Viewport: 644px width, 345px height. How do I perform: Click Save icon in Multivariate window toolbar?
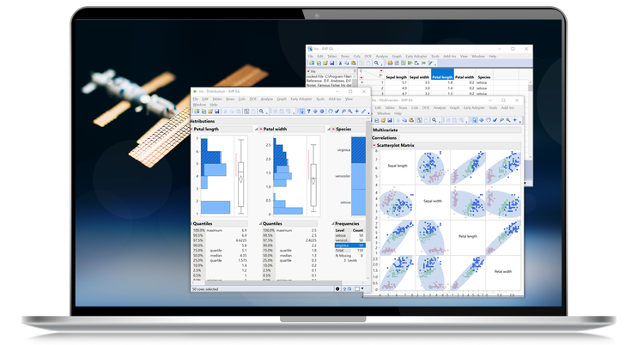pyautogui.click(x=390, y=120)
